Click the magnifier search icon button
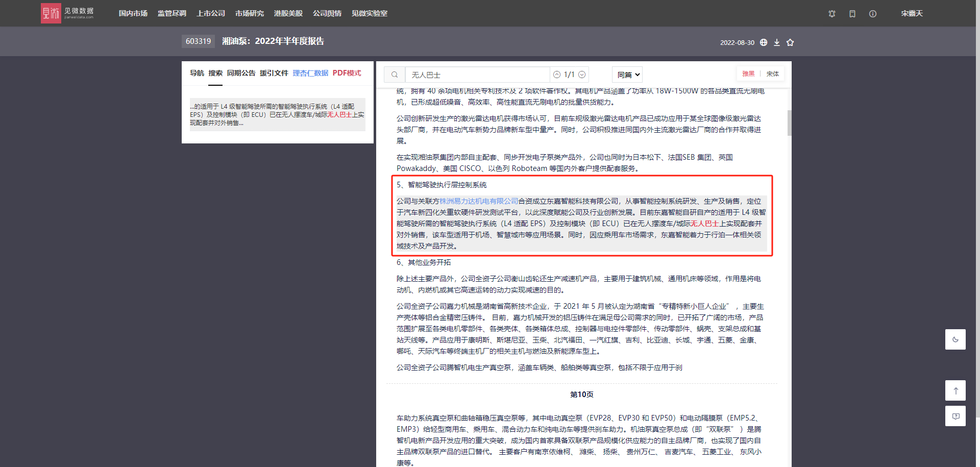This screenshot has width=980, height=467. point(395,75)
